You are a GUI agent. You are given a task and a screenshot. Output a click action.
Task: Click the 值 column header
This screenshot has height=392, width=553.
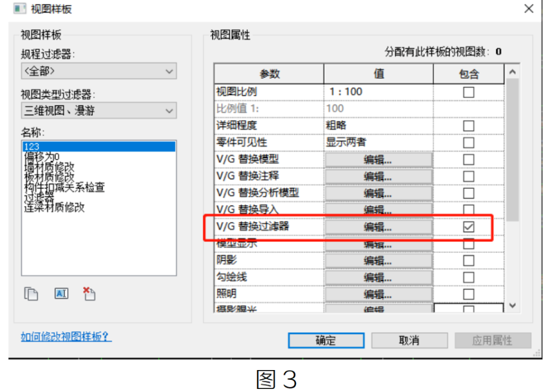pyautogui.click(x=379, y=74)
